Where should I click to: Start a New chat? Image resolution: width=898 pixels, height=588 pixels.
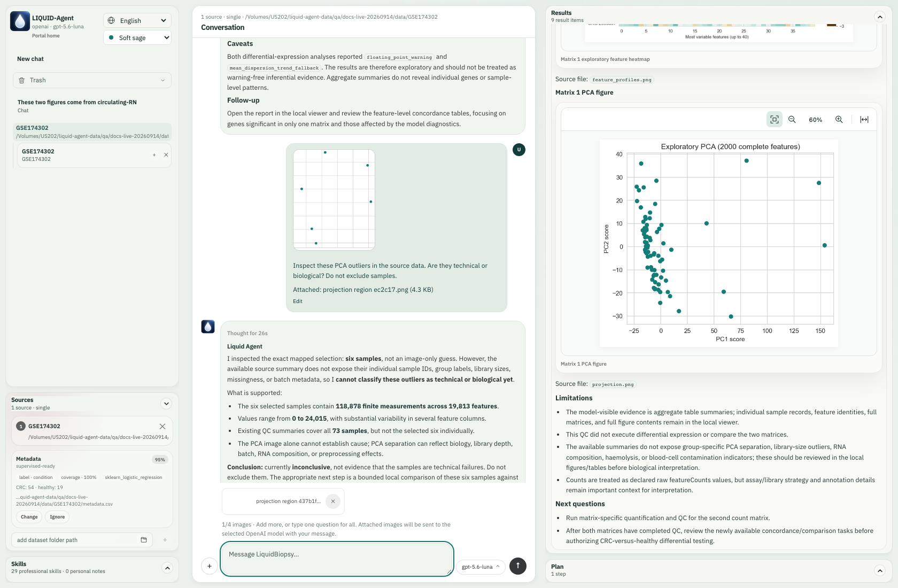pos(30,59)
